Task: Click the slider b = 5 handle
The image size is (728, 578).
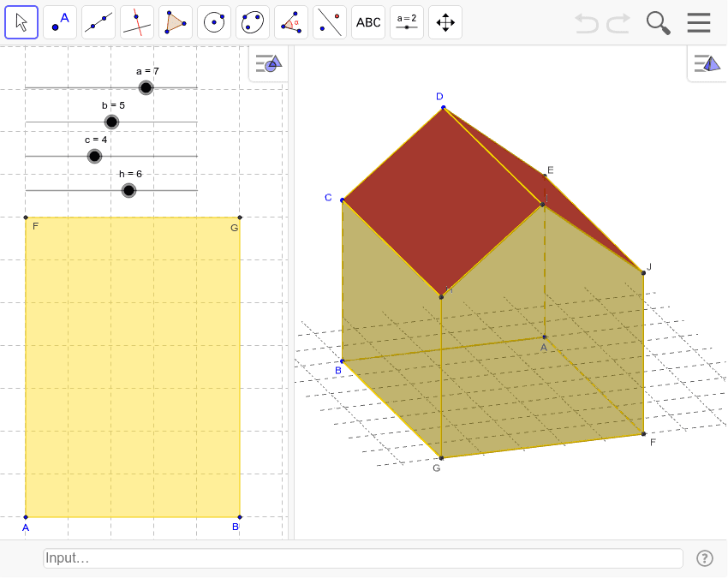Action: pyautogui.click(x=111, y=122)
